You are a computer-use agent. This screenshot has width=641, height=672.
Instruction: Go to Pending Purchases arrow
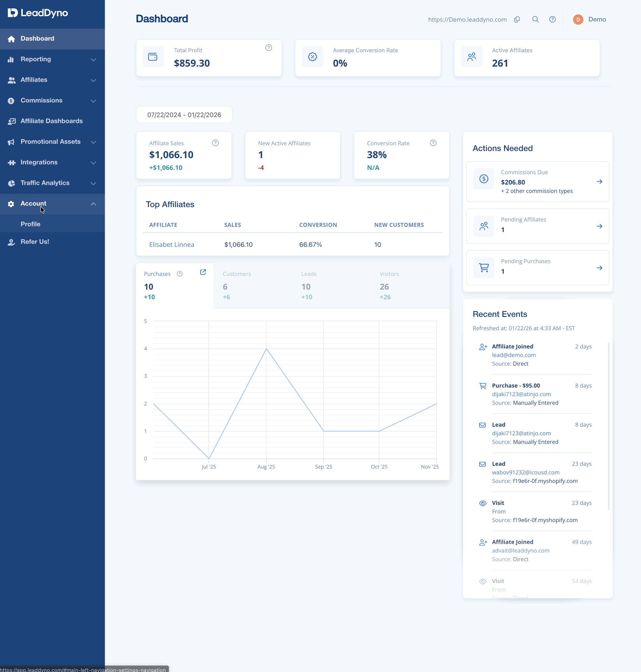[599, 268]
